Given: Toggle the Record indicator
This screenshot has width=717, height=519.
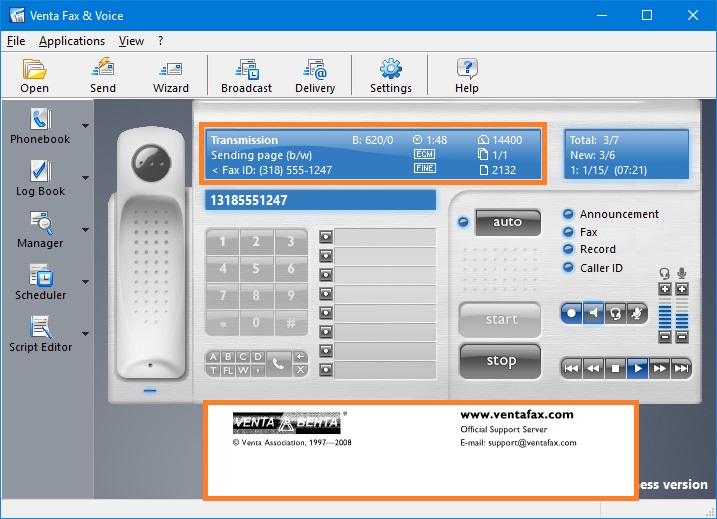Looking at the screenshot, I should 568,249.
